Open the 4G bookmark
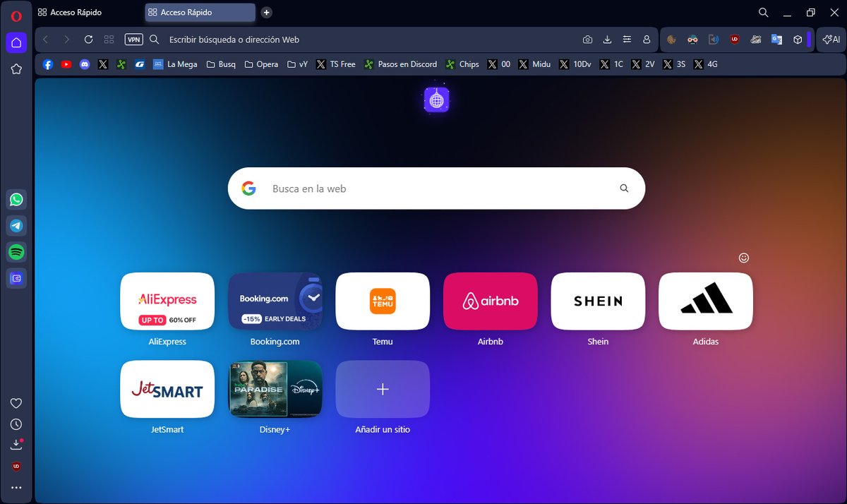 705,64
